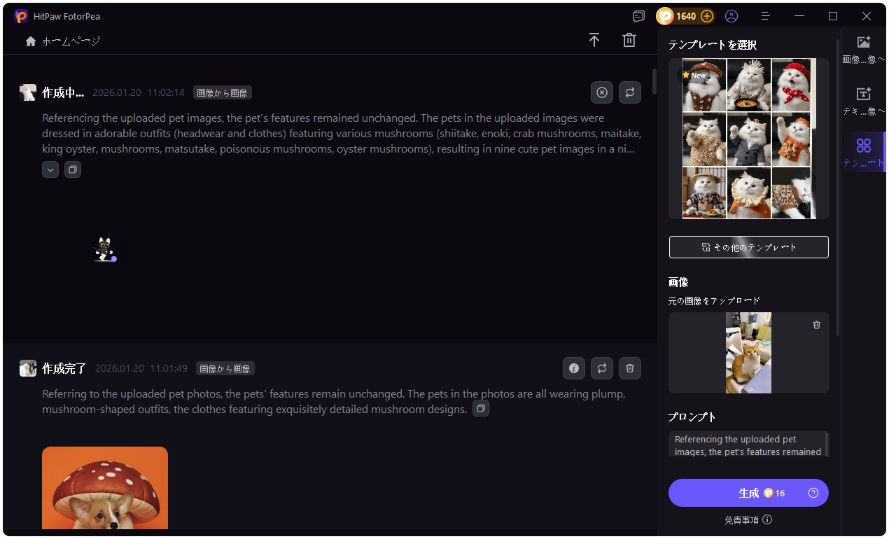Image resolution: width=889 pixels, height=539 pixels.
Task: Click the scroll-to-top arrow icon
Action: coord(594,40)
